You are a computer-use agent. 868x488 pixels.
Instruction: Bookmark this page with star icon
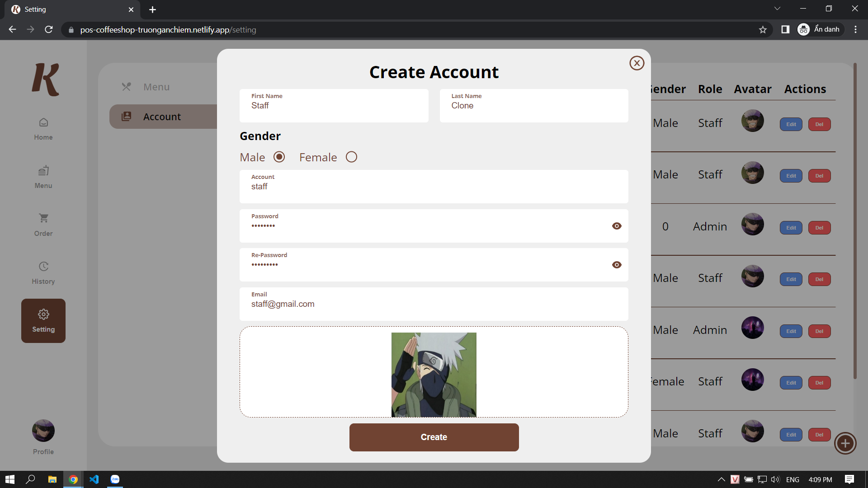[x=763, y=30]
